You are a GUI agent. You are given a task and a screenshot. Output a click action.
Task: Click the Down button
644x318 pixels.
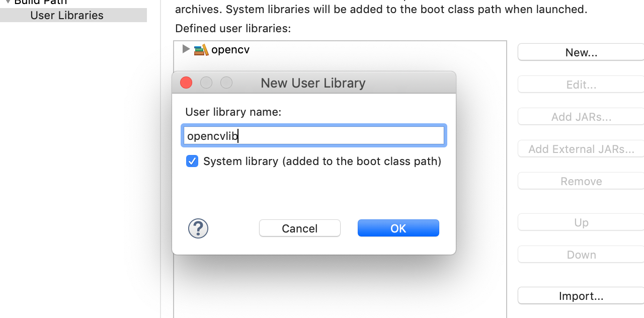click(582, 254)
